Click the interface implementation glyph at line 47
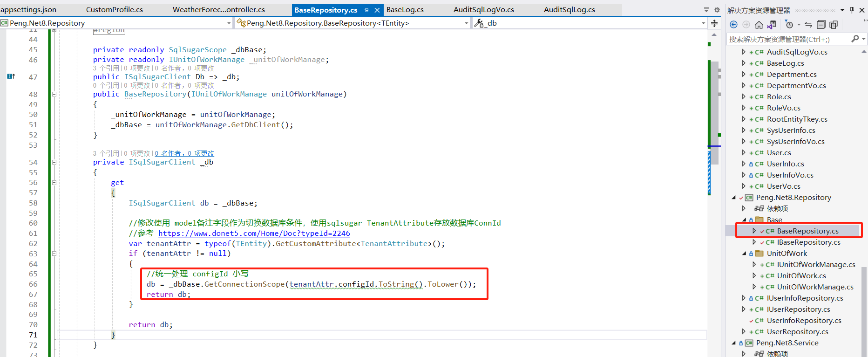868x357 pixels. [11, 76]
